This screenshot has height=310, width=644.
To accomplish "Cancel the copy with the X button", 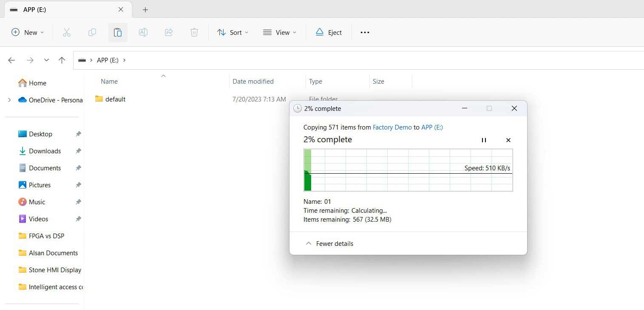I will pos(508,140).
